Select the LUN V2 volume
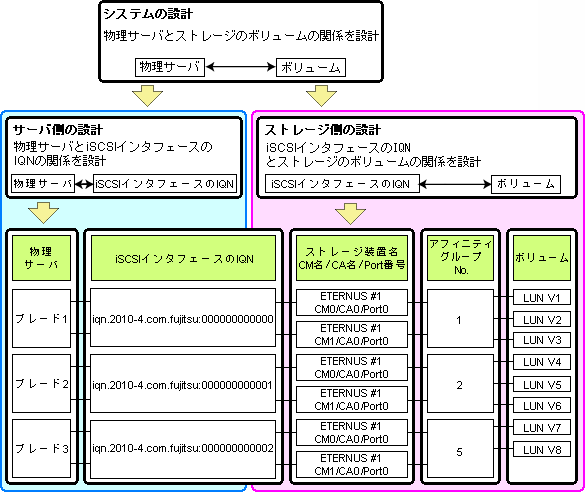The image size is (585, 492). point(542,319)
